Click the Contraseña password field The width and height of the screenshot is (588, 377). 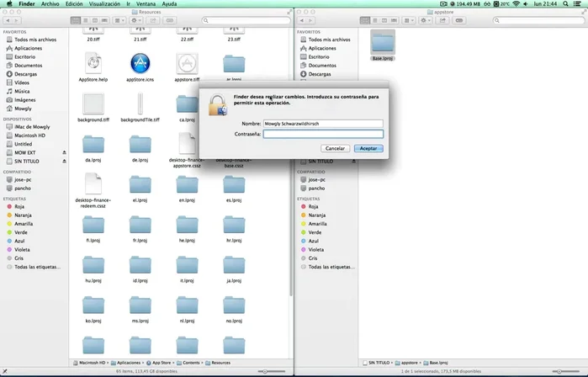click(323, 134)
